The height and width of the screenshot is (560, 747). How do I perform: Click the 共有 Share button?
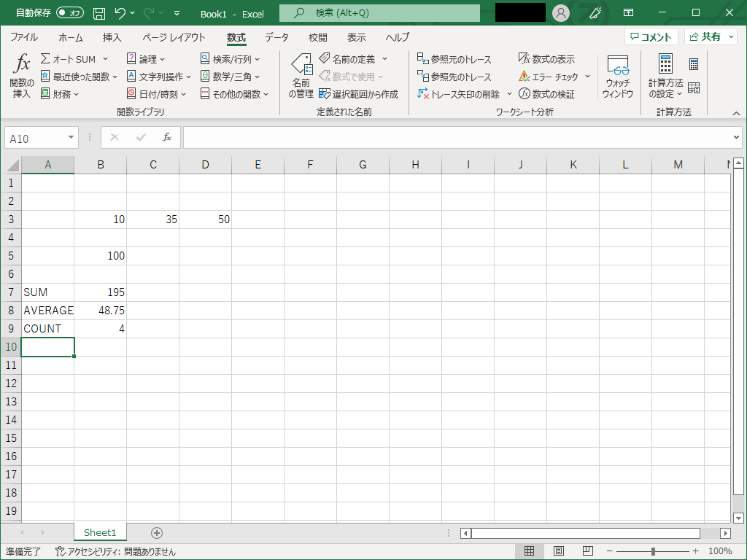coord(705,36)
